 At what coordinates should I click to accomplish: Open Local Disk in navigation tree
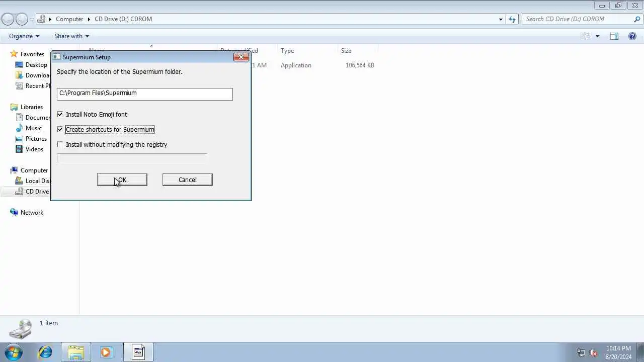pos(38,181)
